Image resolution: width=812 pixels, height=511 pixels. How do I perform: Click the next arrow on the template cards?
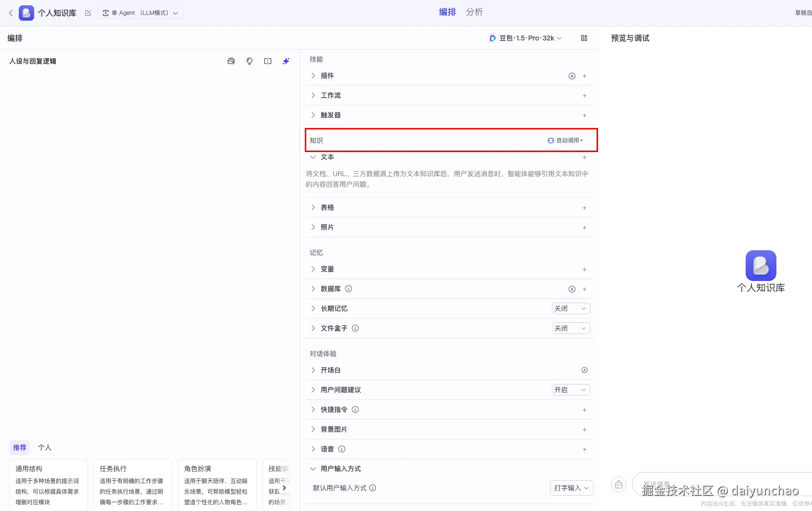[284, 488]
